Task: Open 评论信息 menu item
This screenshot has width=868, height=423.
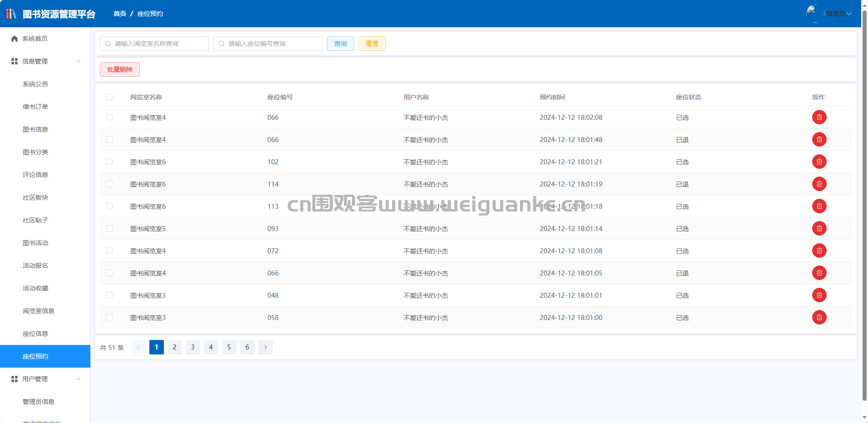Action: click(x=45, y=175)
